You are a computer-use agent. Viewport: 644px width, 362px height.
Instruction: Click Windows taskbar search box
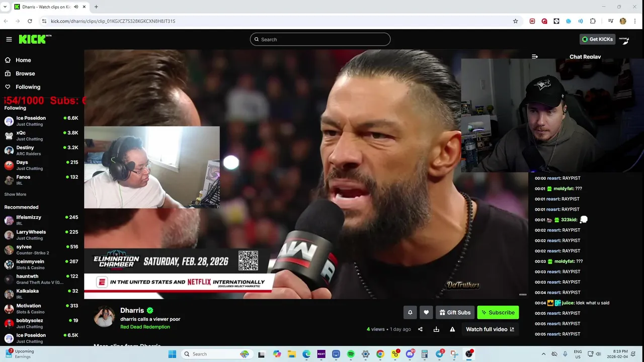click(216, 354)
